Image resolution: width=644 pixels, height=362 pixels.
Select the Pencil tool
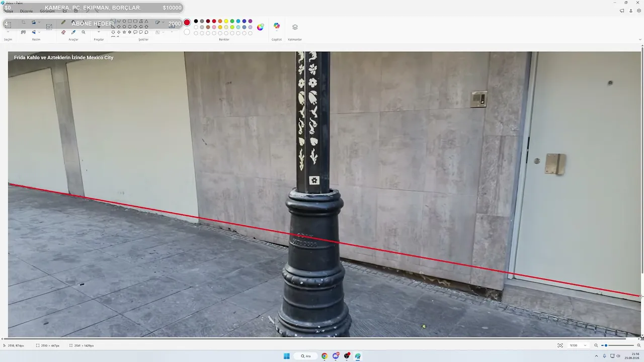click(63, 22)
